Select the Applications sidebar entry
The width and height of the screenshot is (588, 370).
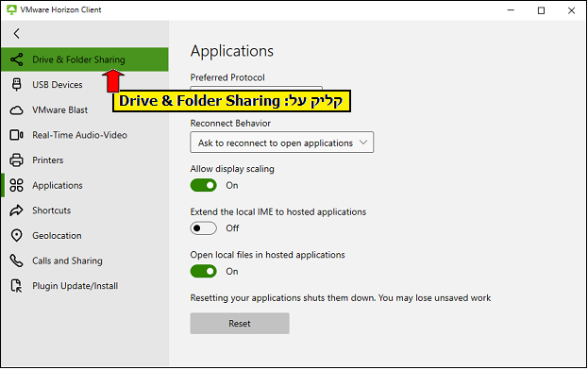[85, 185]
